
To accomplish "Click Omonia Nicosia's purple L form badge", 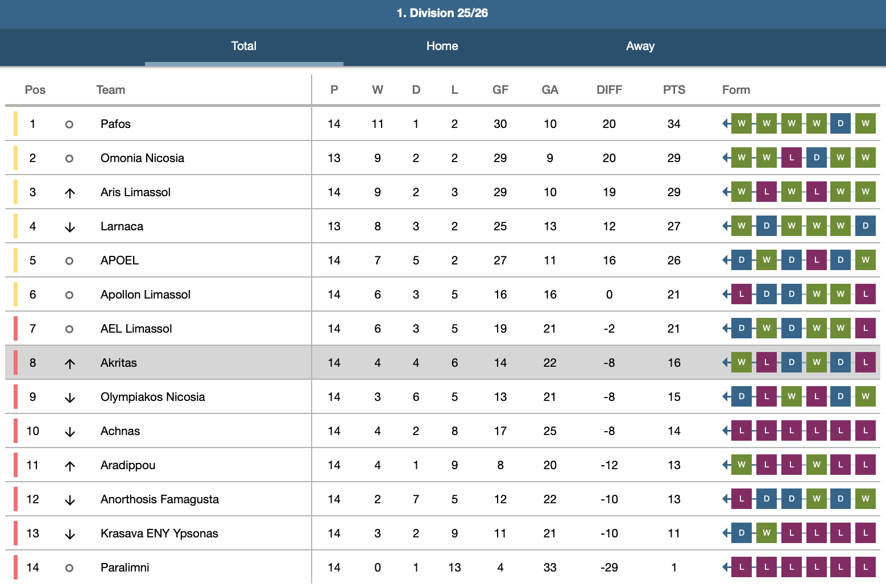I will tap(791, 158).
